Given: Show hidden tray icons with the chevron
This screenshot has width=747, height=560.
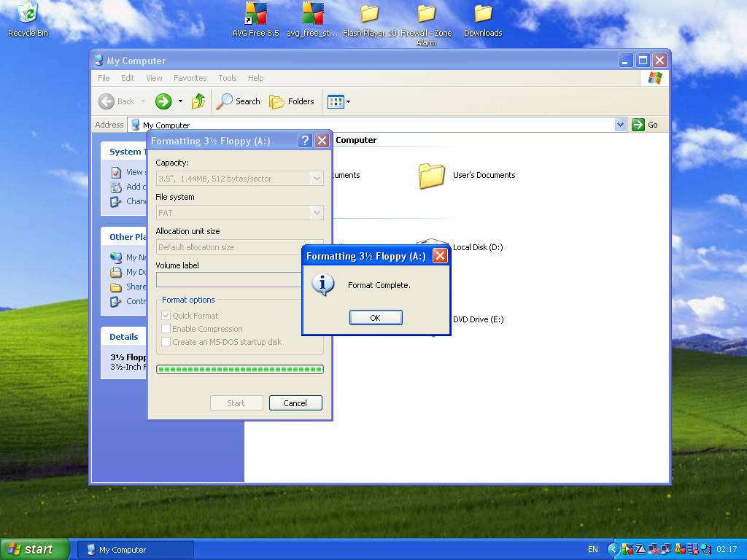Looking at the screenshot, I should point(613,550).
